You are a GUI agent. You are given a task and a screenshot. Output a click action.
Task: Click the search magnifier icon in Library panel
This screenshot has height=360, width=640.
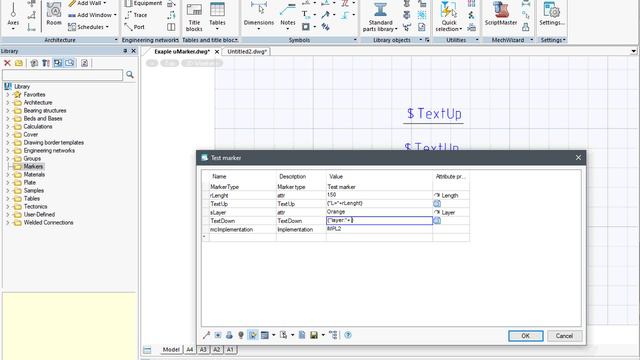[x=130, y=75]
